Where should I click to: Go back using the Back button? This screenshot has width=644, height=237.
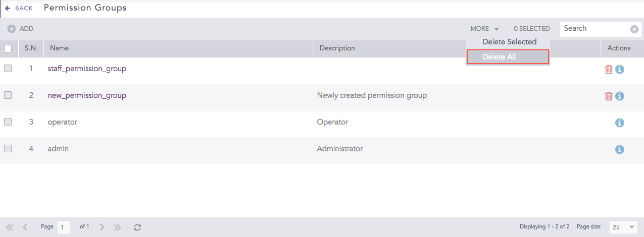click(19, 8)
